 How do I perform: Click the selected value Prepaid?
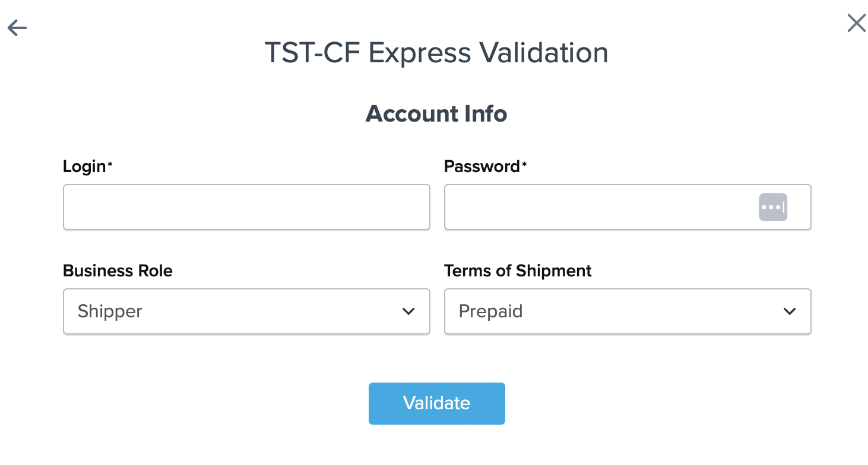(490, 311)
